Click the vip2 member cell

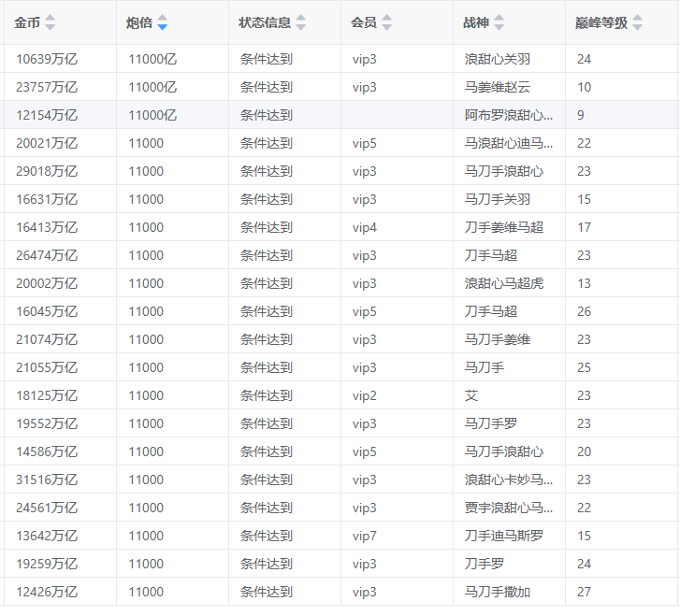coord(365,395)
